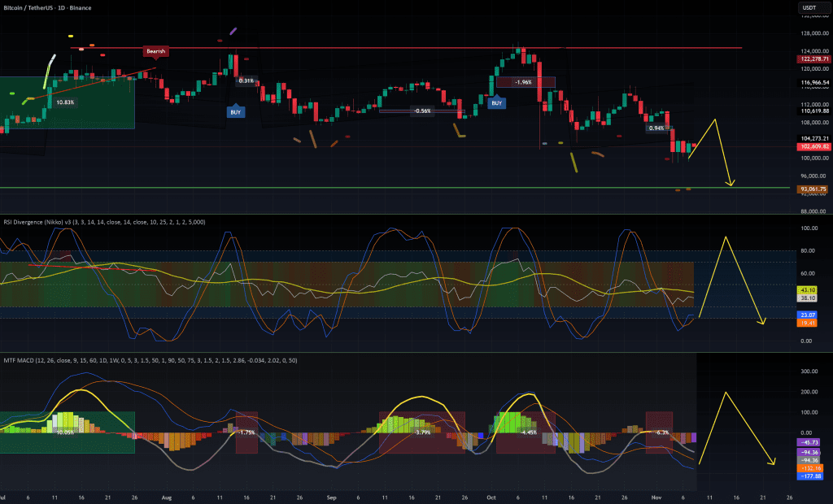Screen dimensions: 833x504
Task: Click the 0.94% label near November
Action: click(x=656, y=128)
